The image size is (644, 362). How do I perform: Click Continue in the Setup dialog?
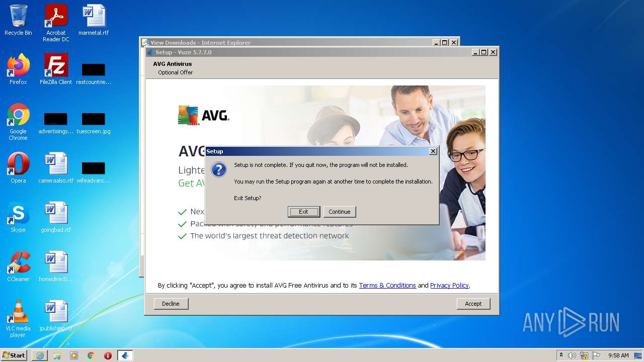tap(340, 212)
